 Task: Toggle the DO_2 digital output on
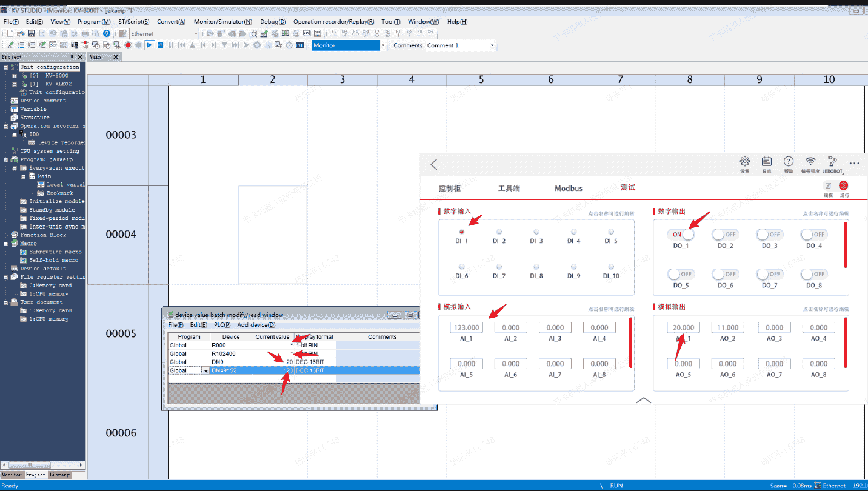click(725, 235)
